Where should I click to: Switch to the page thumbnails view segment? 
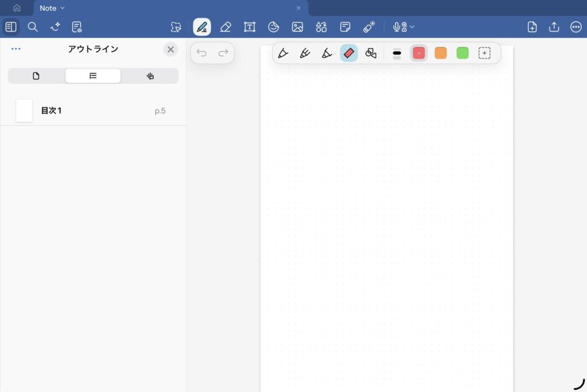tap(36, 76)
